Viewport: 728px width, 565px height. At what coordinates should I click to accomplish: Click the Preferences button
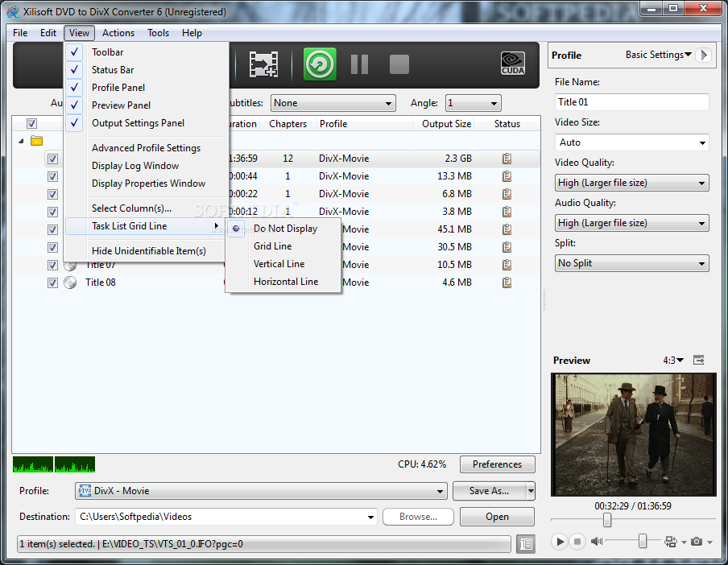[x=497, y=464]
